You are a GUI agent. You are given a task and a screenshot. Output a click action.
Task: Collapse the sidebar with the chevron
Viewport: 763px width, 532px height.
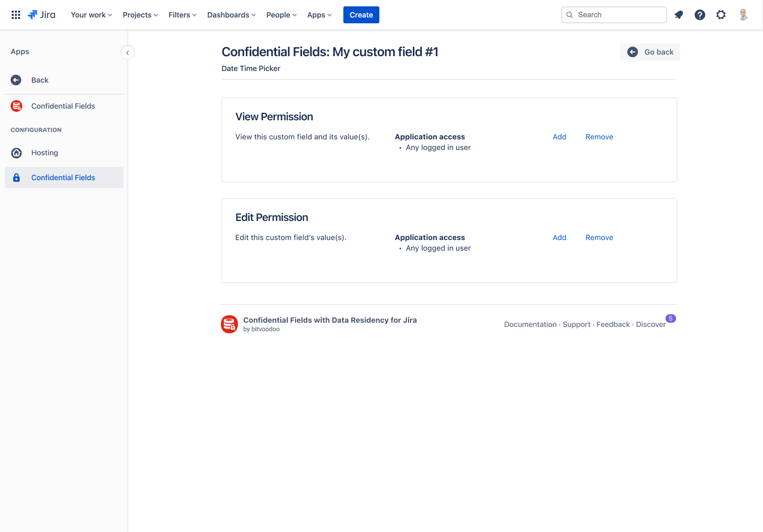tap(127, 52)
